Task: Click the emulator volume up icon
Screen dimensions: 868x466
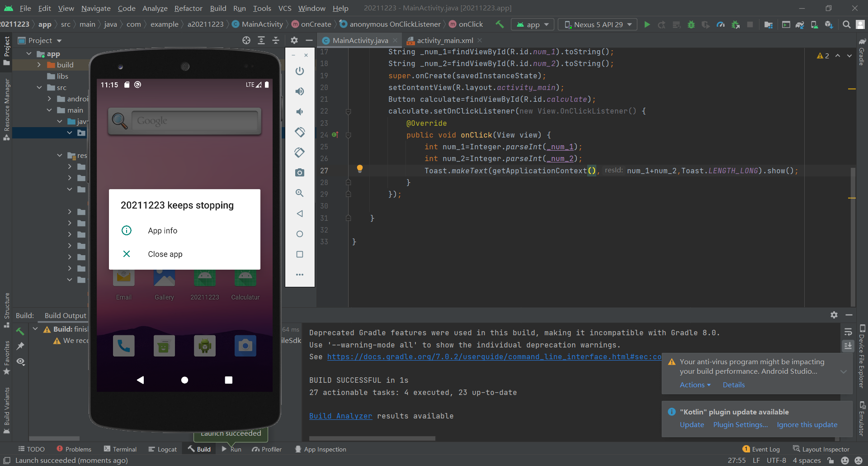Action: point(299,91)
